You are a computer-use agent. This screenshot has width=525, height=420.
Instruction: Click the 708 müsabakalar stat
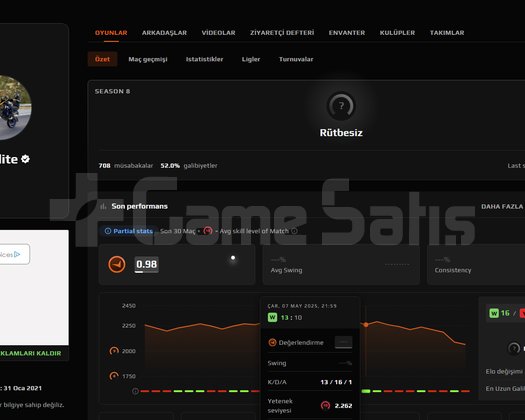pyautogui.click(x=126, y=166)
